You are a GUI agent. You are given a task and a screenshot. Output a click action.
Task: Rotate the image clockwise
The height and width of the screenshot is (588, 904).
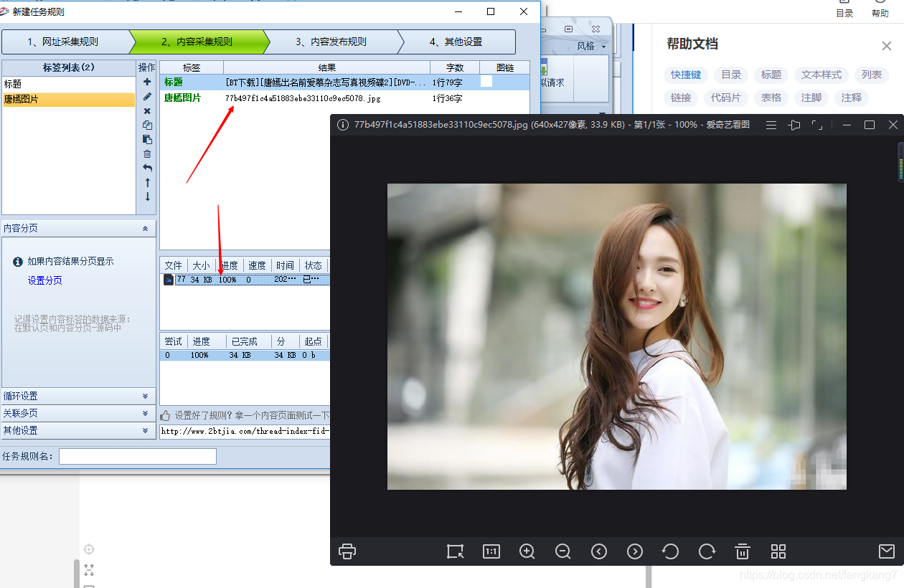point(707,551)
